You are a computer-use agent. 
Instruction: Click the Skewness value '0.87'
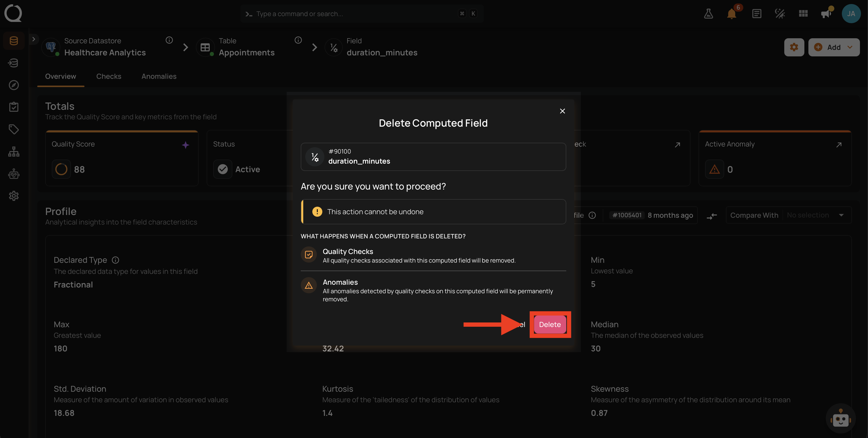tap(599, 413)
